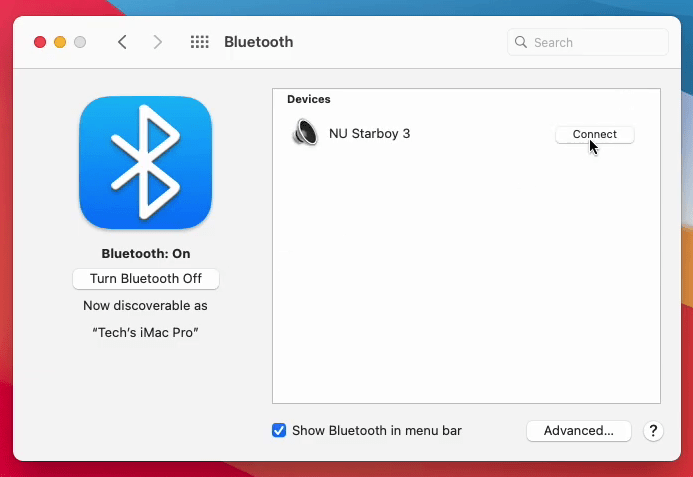
Task: Select NU Starboy 3 speaker icon
Action: pyautogui.click(x=305, y=132)
